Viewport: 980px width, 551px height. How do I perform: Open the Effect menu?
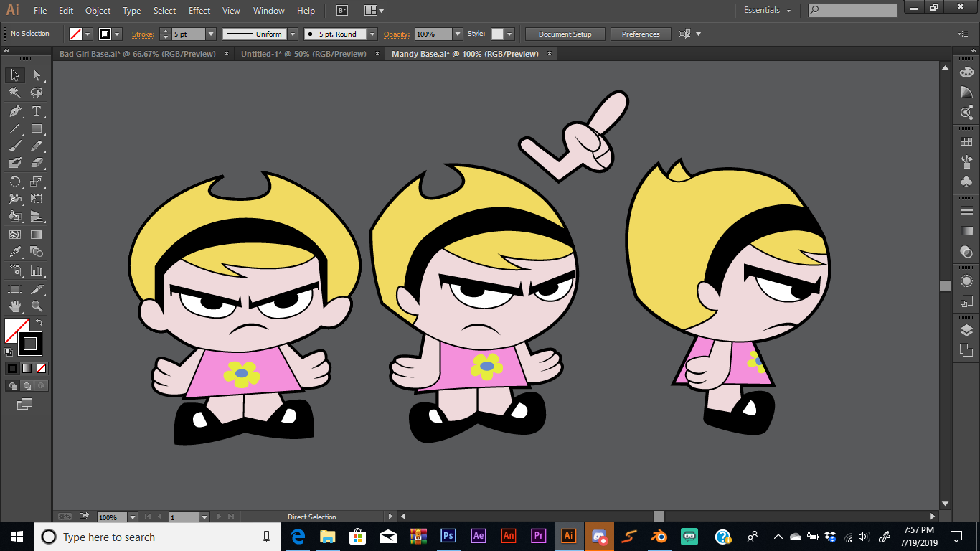point(199,11)
